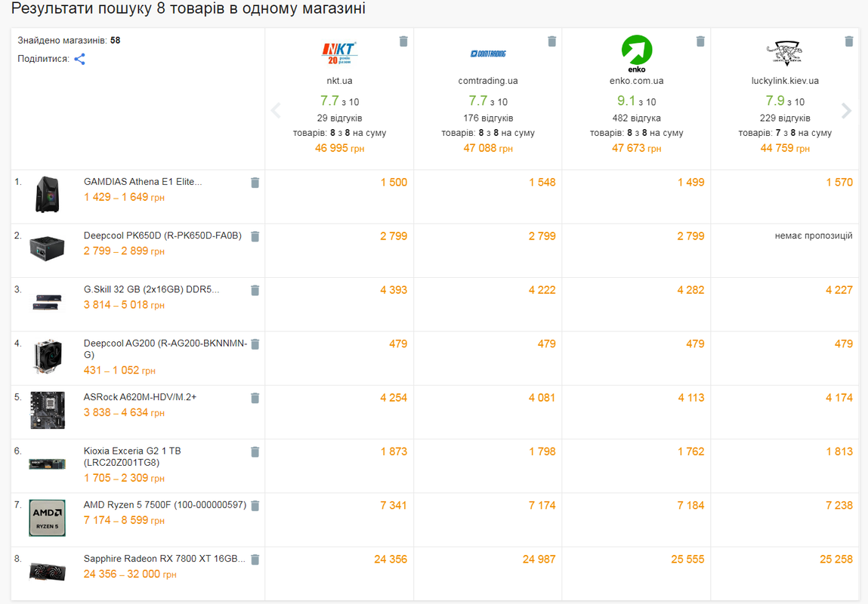Image resolution: width=868 pixels, height=604 pixels.
Task: Open ASRock motherboard thumbnail
Action: 47,410
